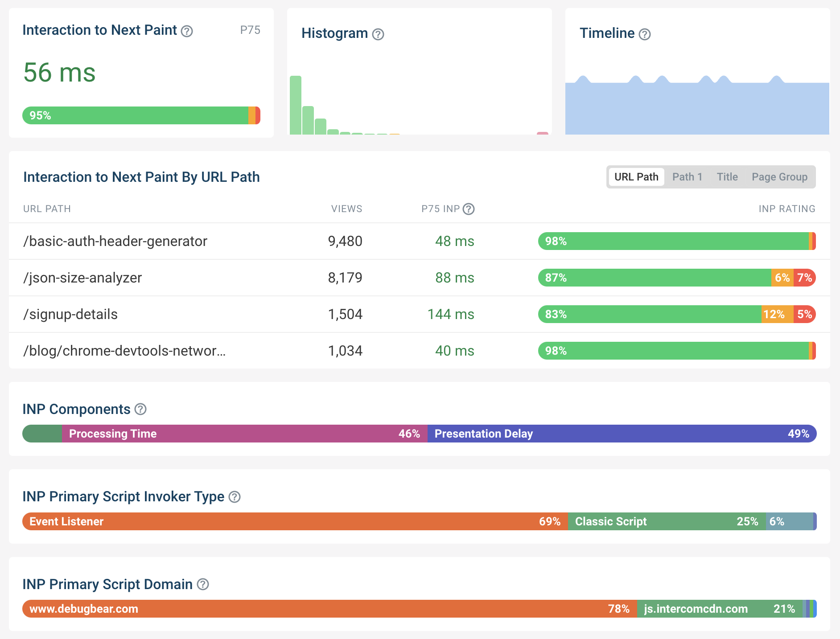The height and width of the screenshot is (639, 840).
Task: Open /basic-auth-header-generator URL path
Action: click(115, 241)
